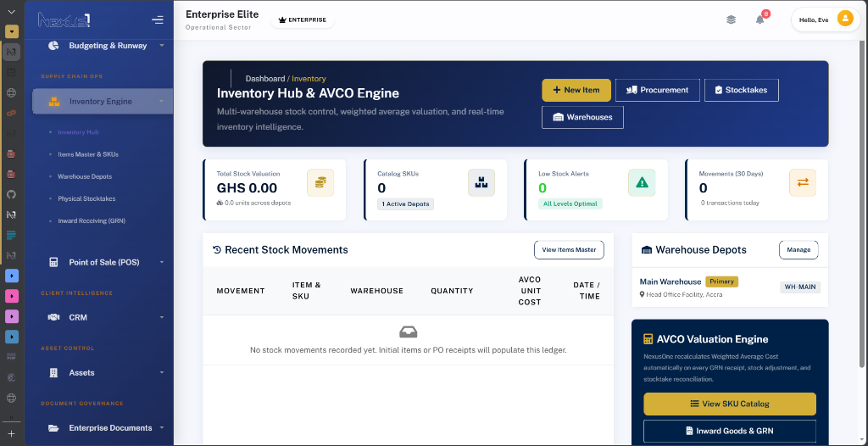
Task: Open Physical Stocktakes
Action: tap(86, 198)
